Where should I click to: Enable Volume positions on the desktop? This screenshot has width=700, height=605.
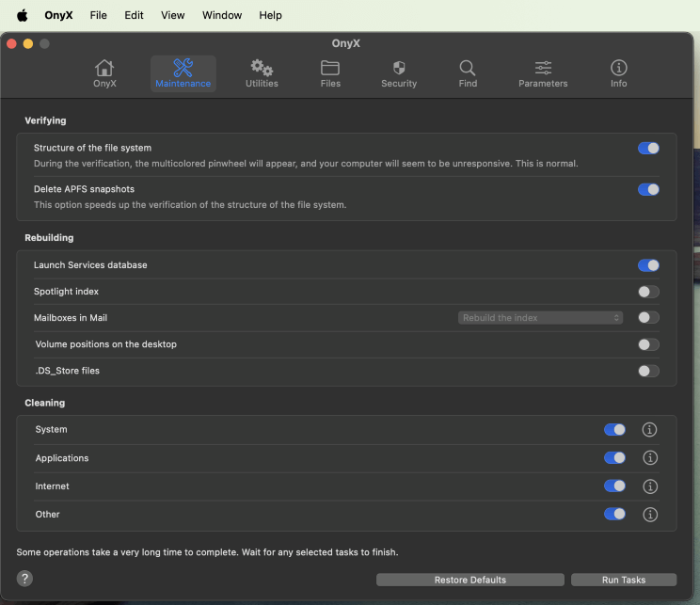pyautogui.click(x=648, y=344)
